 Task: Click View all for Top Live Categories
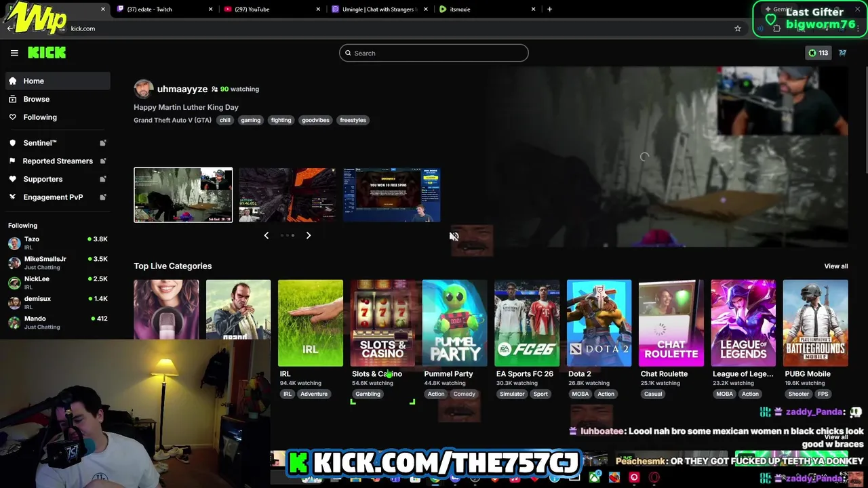pyautogui.click(x=835, y=266)
